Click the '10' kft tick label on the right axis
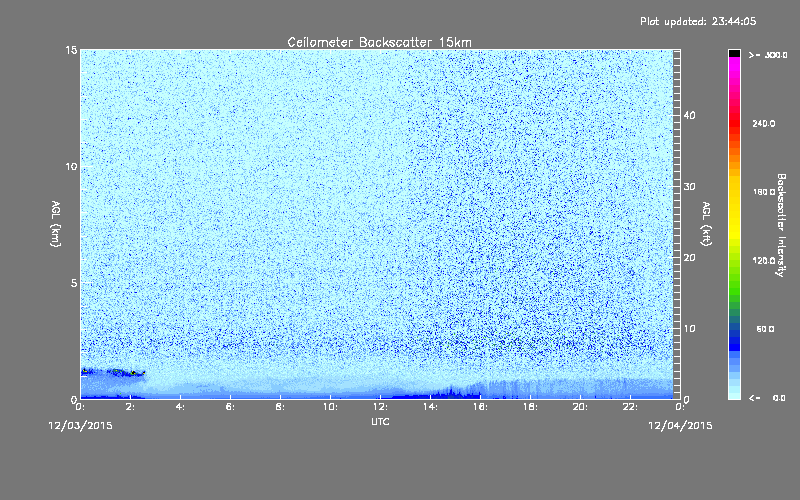 click(x=689, y=329)
